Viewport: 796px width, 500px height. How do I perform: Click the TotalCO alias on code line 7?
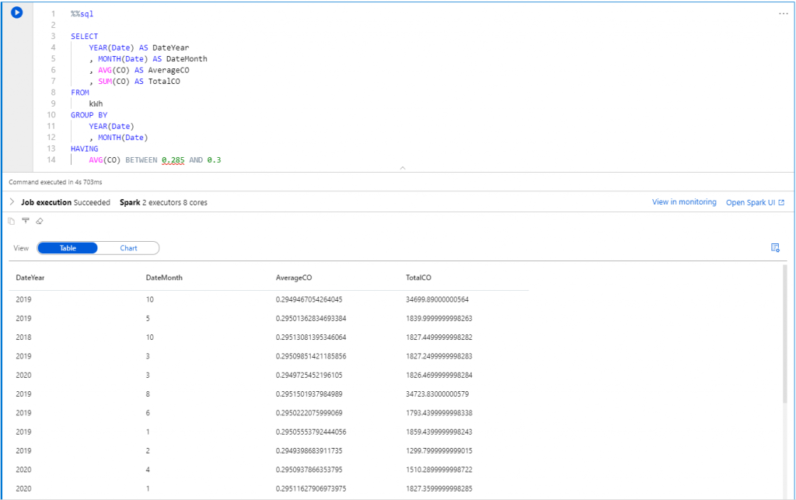pos(164,81)
